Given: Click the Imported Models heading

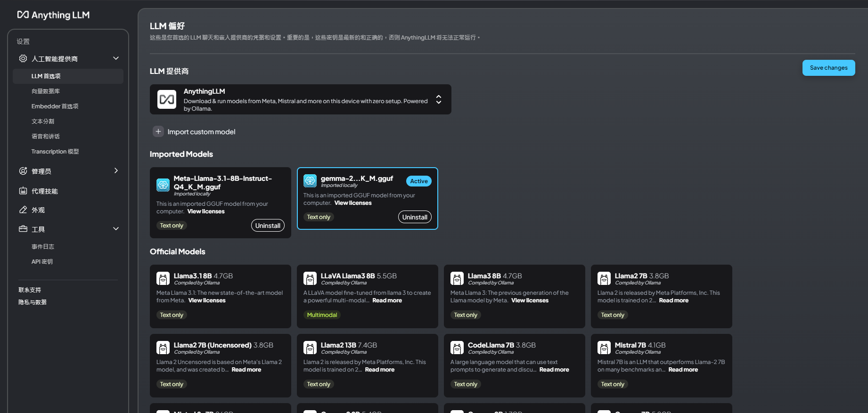Looking at the screenshot, I should pyautogui.click(x=181, y=154).
